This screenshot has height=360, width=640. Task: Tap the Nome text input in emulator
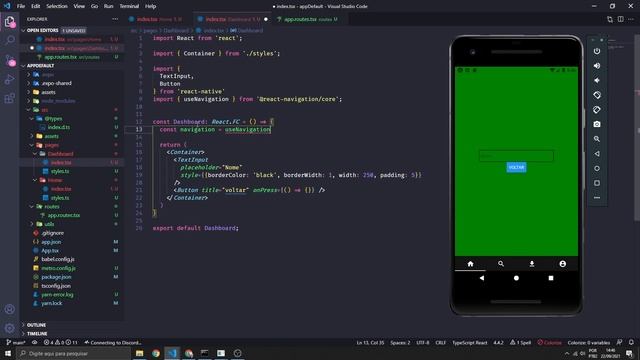click(x=516, y=156)
